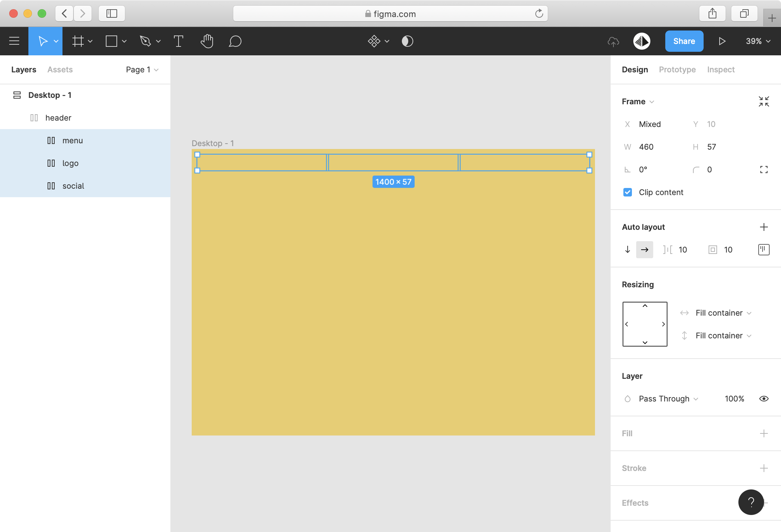Toggle Safari sidebar button

(112, 13)
